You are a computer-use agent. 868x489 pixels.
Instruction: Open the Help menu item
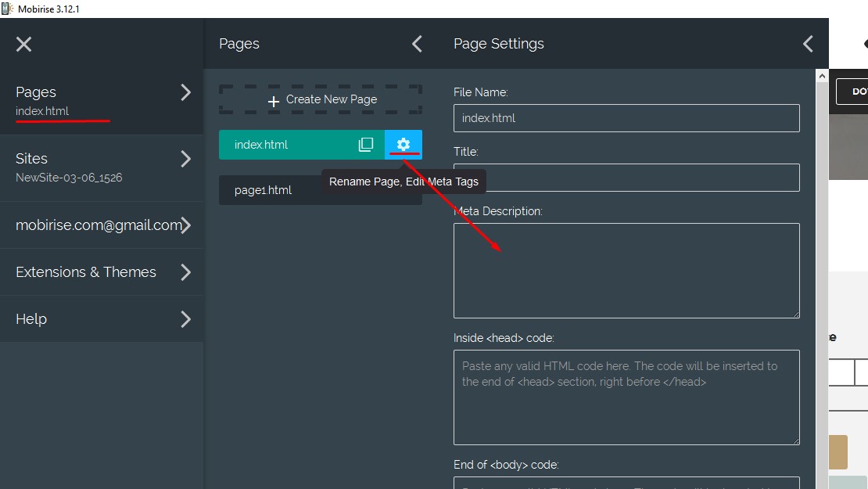coord(185,319)
